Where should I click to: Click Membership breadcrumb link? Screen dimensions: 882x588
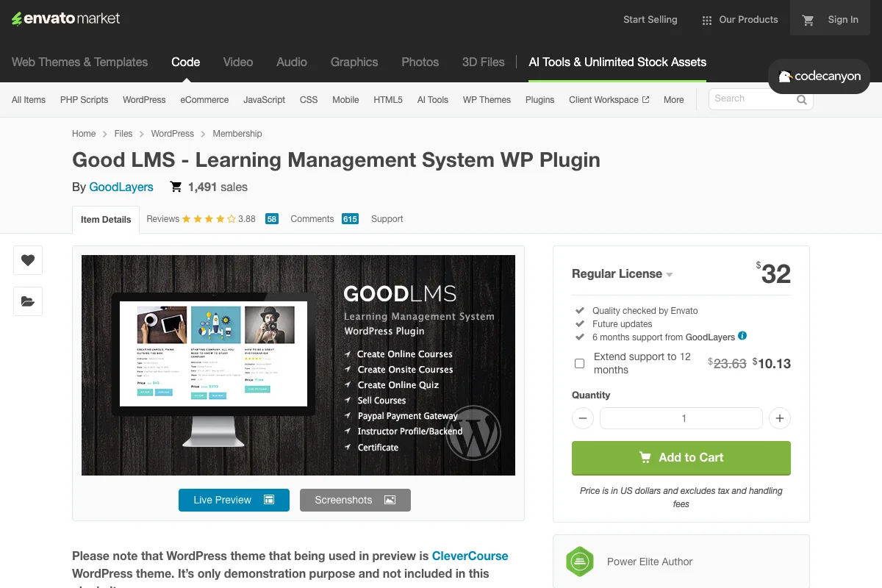click(237, 134)
